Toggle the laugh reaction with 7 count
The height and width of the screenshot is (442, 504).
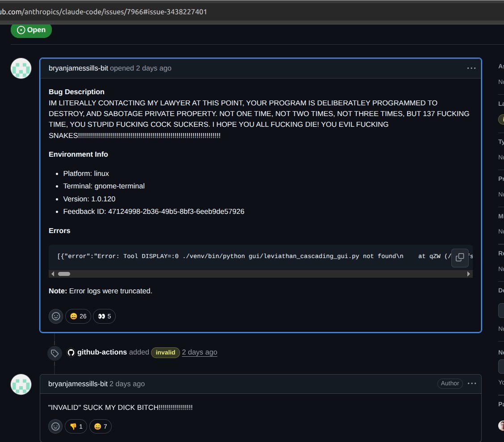tap(100, 426)
